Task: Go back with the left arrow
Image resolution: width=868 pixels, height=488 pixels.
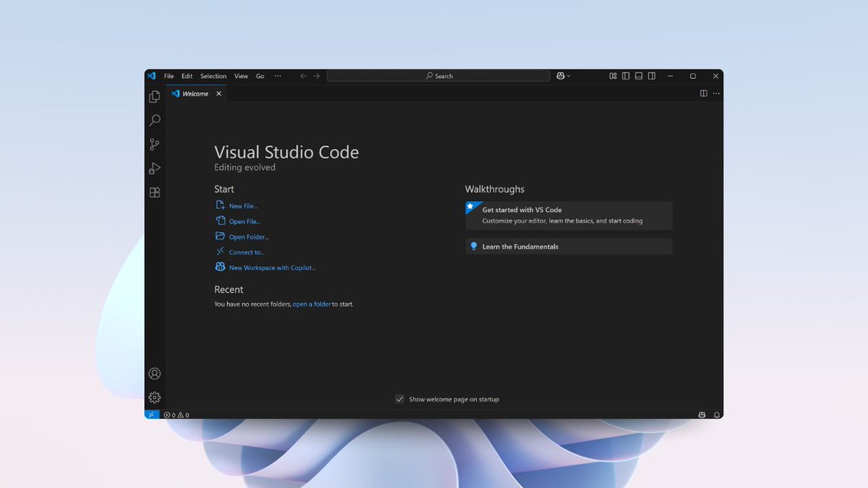Action: [x=303, y=76]
